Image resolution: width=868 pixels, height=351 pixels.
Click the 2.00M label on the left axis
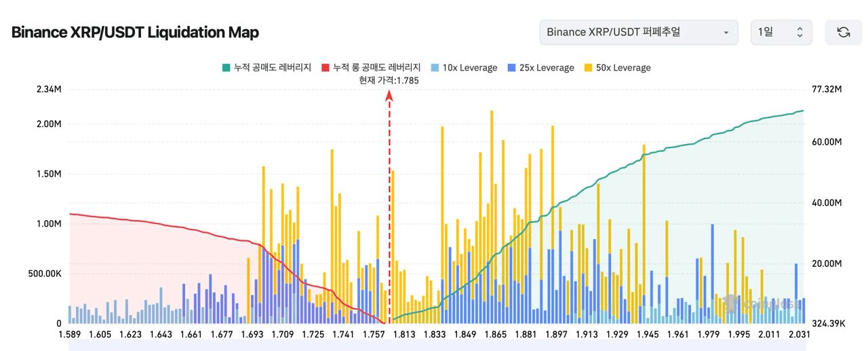pos(50,124)
